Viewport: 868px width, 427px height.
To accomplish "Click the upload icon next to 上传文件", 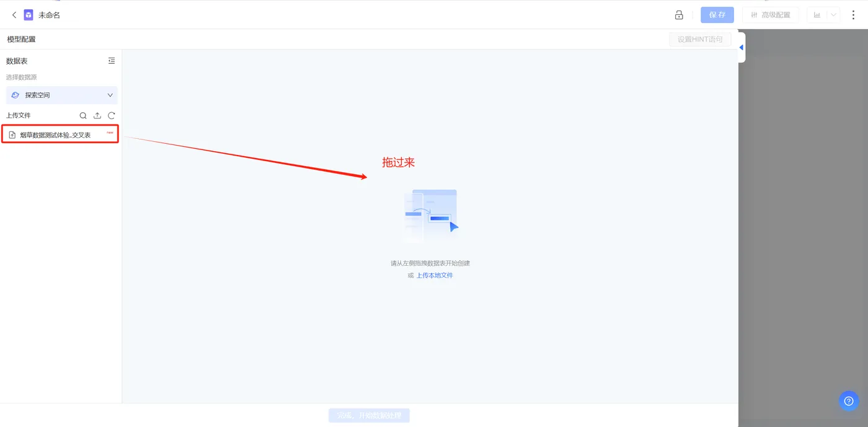I will (97, 115).
